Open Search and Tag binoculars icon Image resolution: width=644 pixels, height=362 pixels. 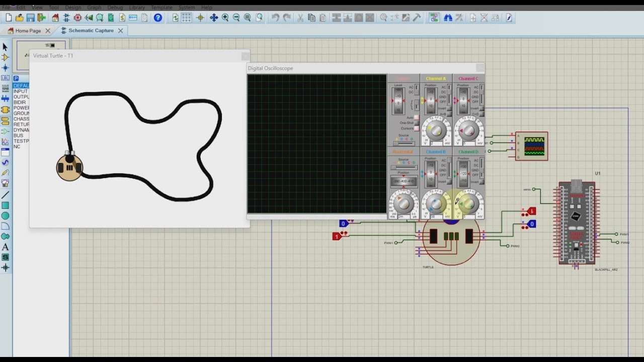click(448, 18)
